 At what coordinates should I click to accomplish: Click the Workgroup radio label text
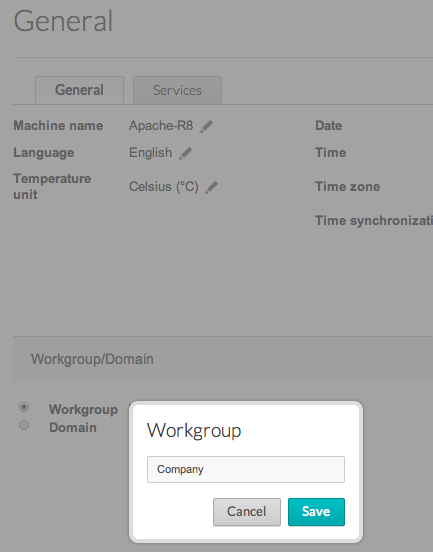[83, 410]
